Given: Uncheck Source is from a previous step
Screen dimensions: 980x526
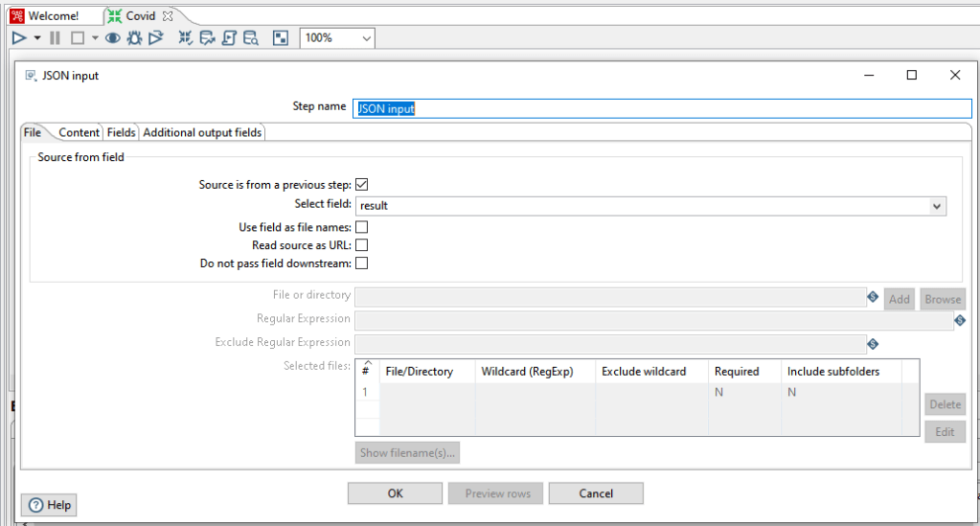Looking at the screenshot, I should click(x=362, y=185).
